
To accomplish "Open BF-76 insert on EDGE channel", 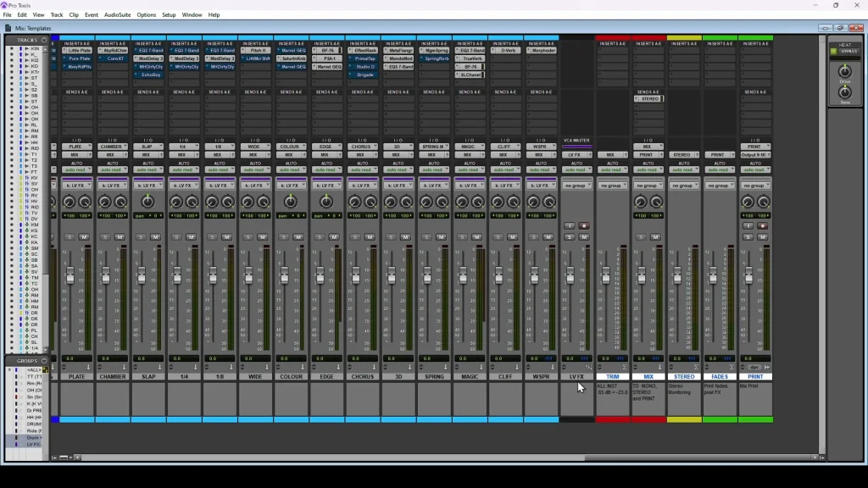I will point(327,50).
